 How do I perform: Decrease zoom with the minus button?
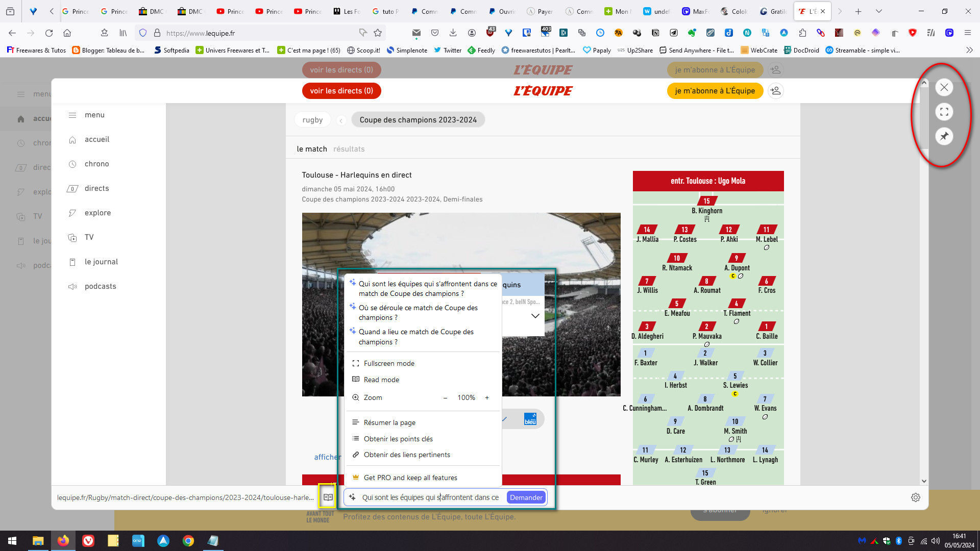(x=445, y=397)
